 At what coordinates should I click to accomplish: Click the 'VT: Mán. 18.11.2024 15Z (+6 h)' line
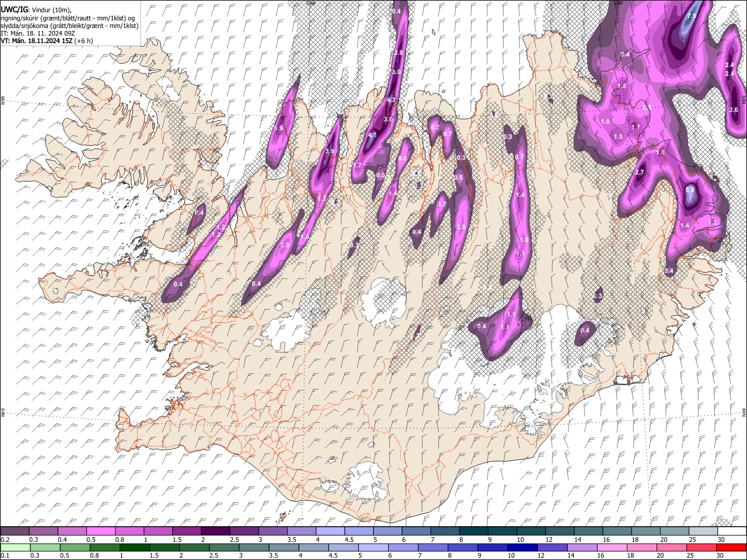click(47, 41)
